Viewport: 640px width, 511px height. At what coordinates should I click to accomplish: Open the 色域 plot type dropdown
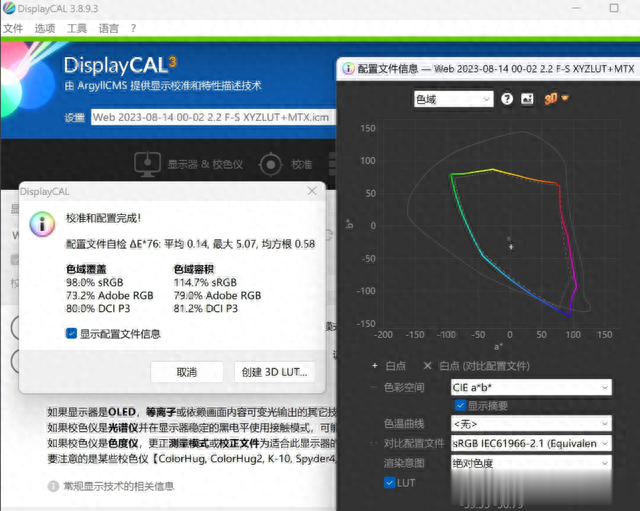(453, 99)
